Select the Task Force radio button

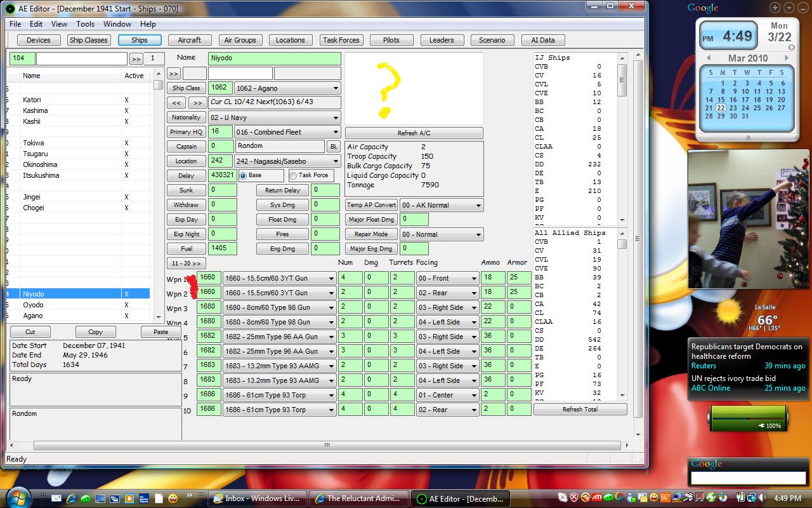(x=293, y=175)
